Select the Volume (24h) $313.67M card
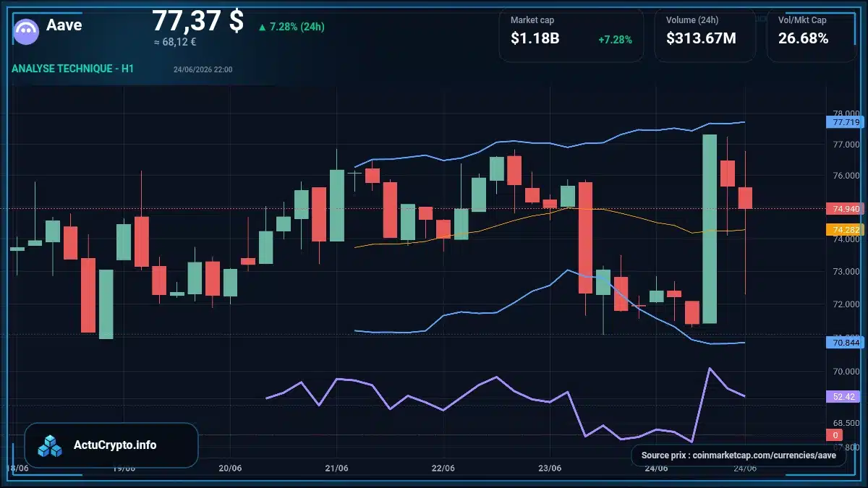 (705, 35)
